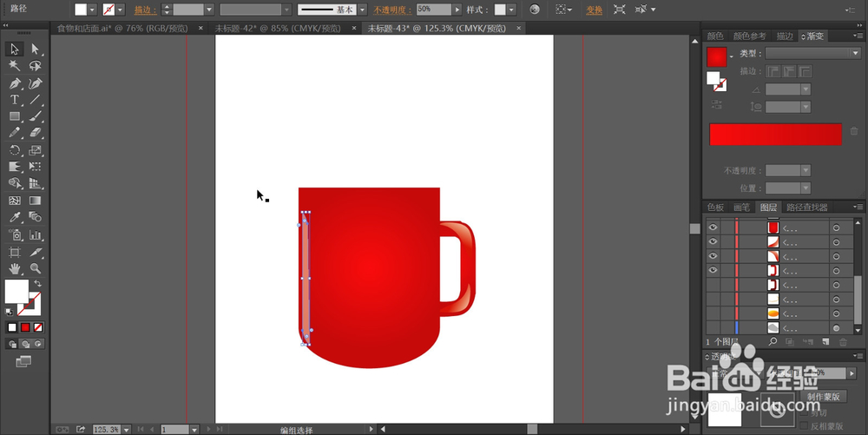Select the Hand tool

click(15, 269)
